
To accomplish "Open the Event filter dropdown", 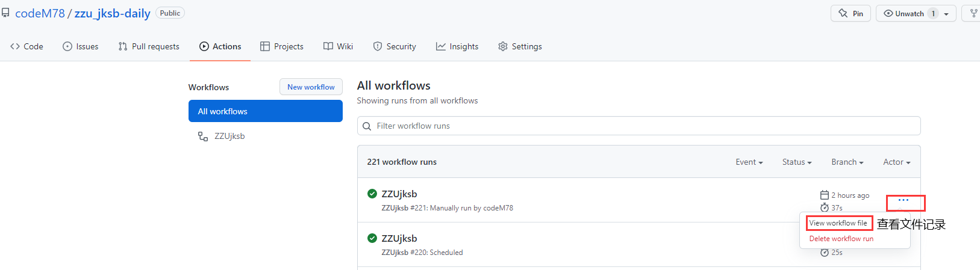I will pos(749,162).
